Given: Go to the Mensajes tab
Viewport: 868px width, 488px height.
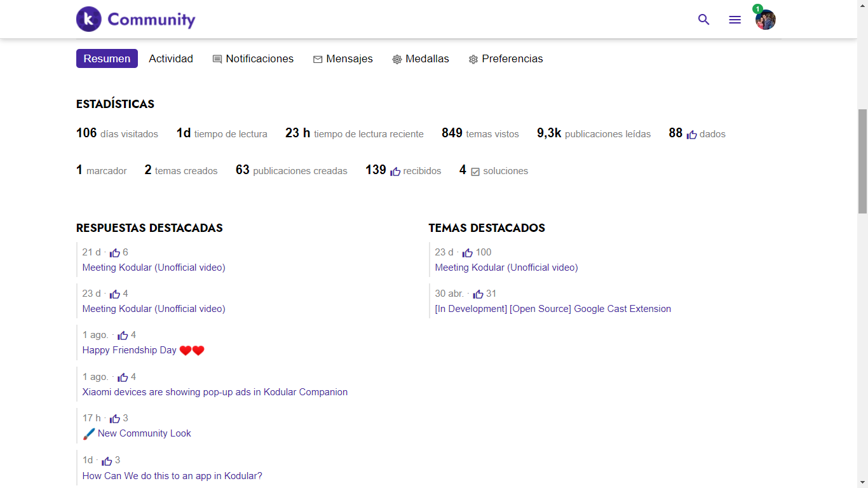Looking at the screenshot, I should click(x=342, y=58).
